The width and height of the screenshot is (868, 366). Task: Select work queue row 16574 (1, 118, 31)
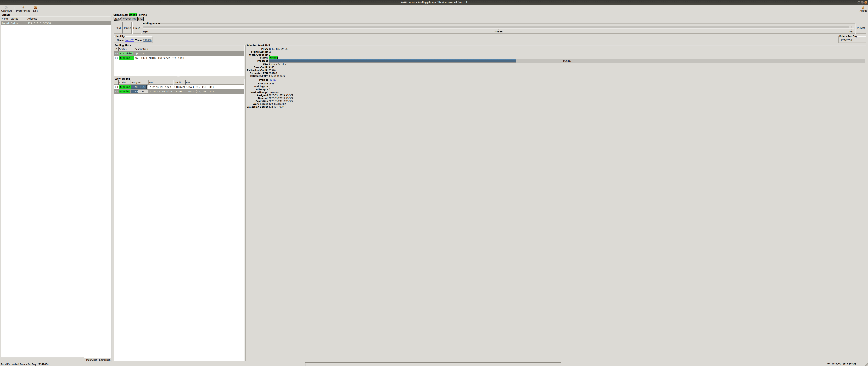pos(179,87)
